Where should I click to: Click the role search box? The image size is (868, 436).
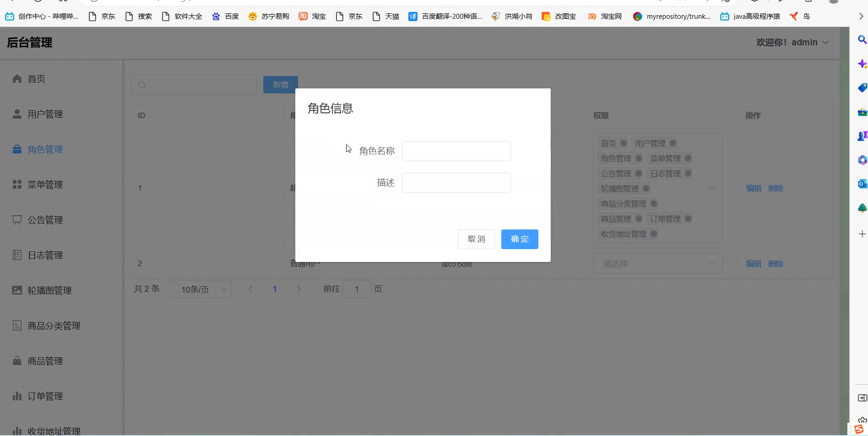click(194, 85)
